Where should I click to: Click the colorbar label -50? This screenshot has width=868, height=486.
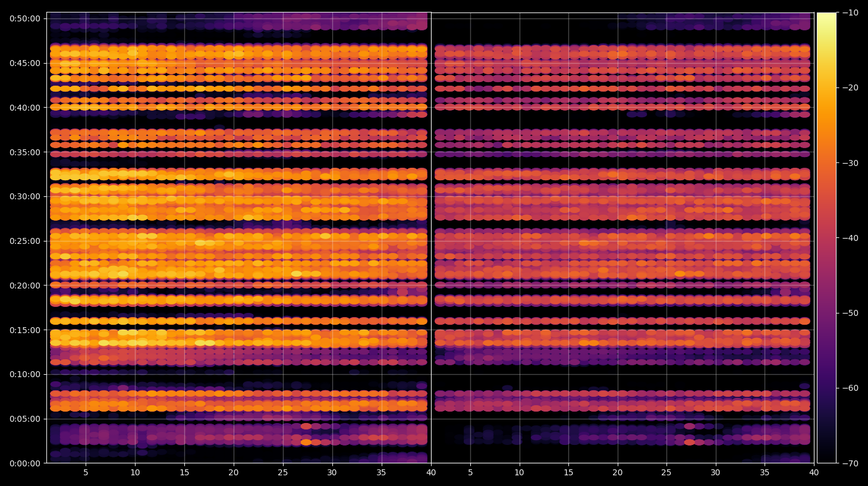[x=850, y=313]
